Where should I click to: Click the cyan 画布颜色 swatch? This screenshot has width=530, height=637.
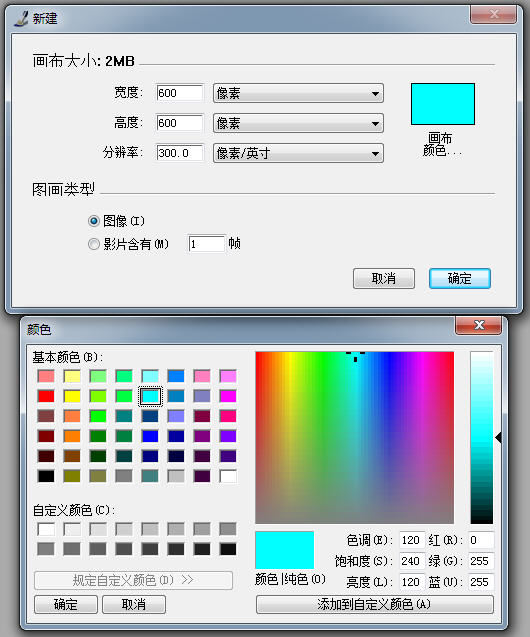(443, 104)
